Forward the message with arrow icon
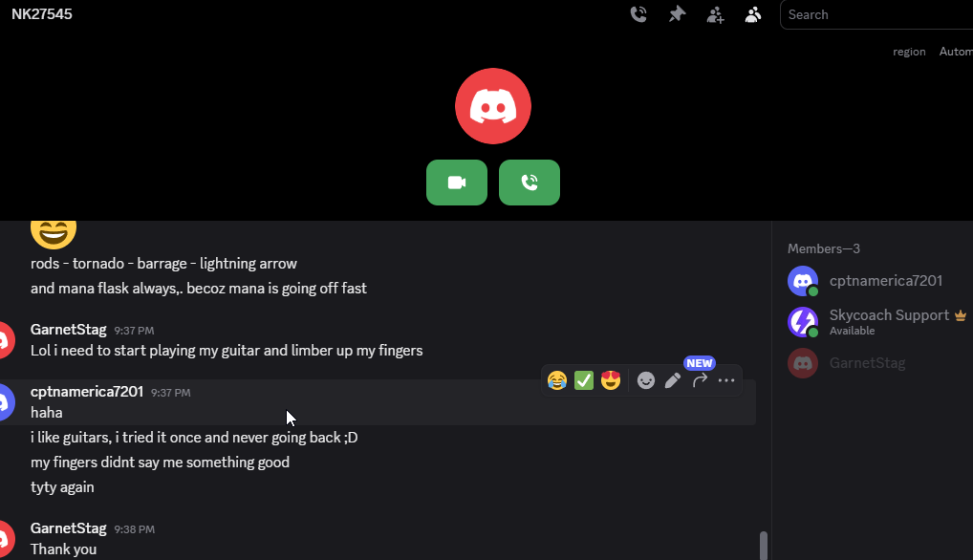This screenshot has width=973, height=560. click(x=700, y=380)
